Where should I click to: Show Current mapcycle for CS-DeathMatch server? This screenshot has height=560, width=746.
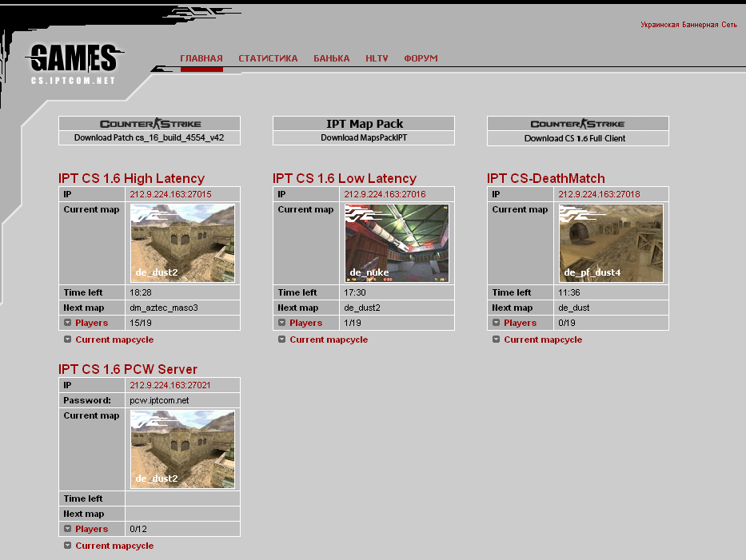[x=543, y=340]
